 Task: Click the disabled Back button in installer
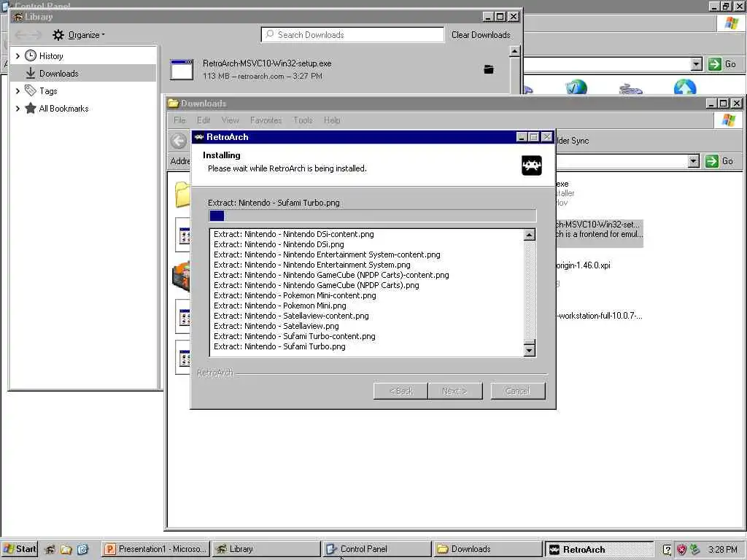[400, 391]
